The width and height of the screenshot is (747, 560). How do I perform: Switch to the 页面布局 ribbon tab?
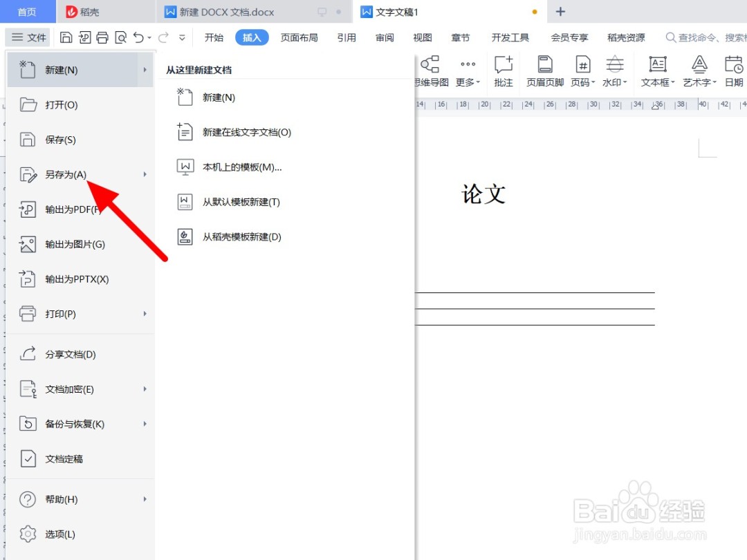pyautogui.click(x=299, y=37)
